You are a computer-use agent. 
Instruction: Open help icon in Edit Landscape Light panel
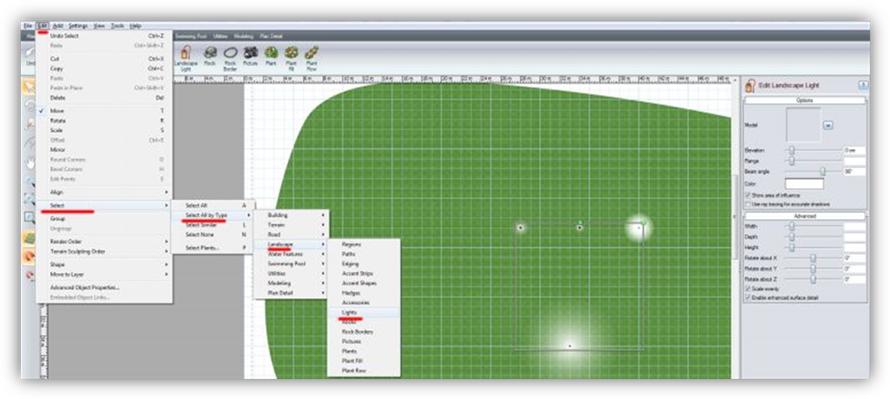coord(863,86)
